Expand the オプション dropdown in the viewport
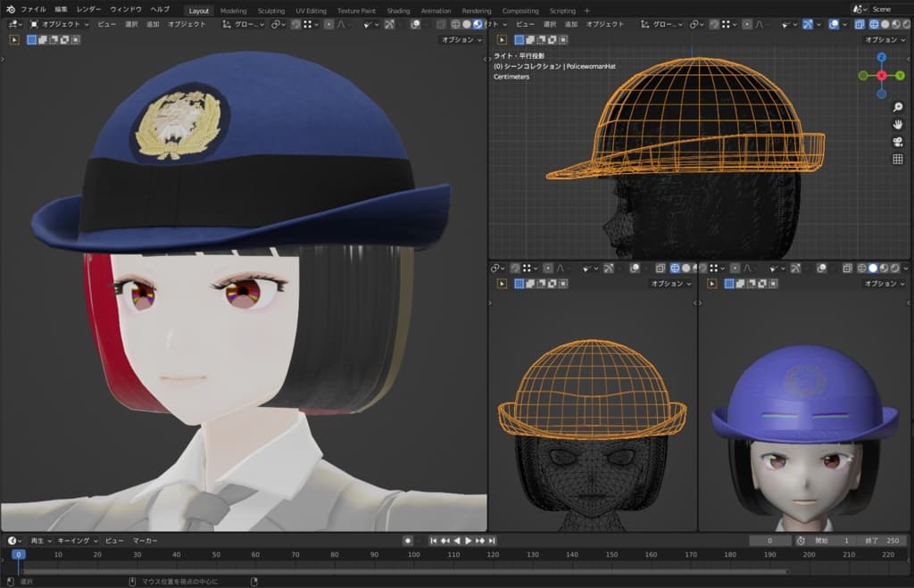This screenshot has width=914, height=588. coord(462,39)
